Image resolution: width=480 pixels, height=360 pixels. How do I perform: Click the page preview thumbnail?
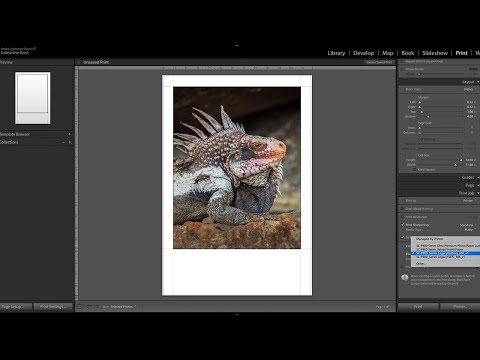point(33,98)
